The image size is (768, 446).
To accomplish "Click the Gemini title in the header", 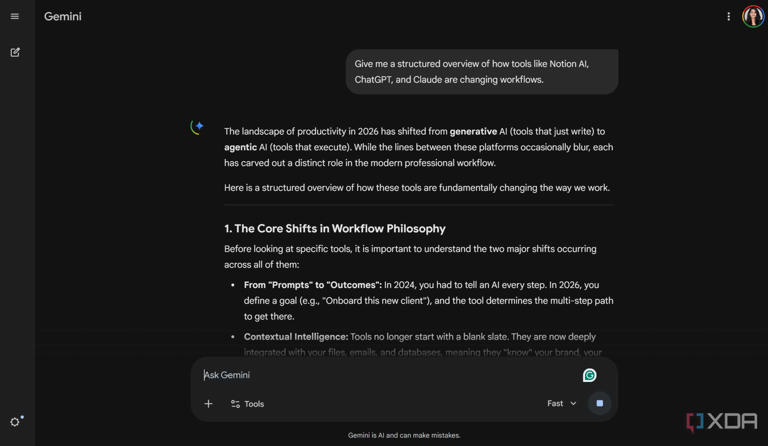I will (63, 16).
